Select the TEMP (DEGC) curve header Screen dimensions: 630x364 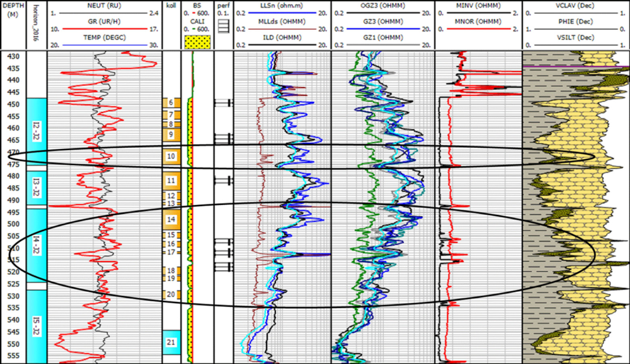[104, 37]
